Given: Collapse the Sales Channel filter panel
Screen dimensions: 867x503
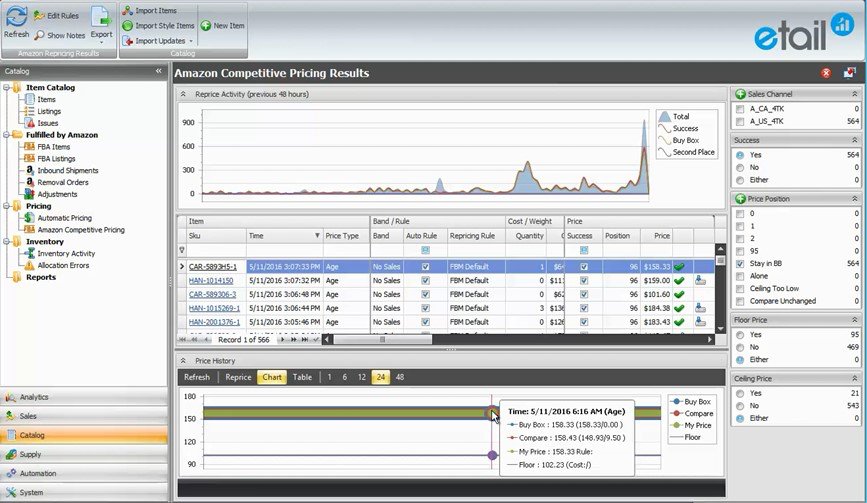Looking at the screenshot, I should [854, 94].
